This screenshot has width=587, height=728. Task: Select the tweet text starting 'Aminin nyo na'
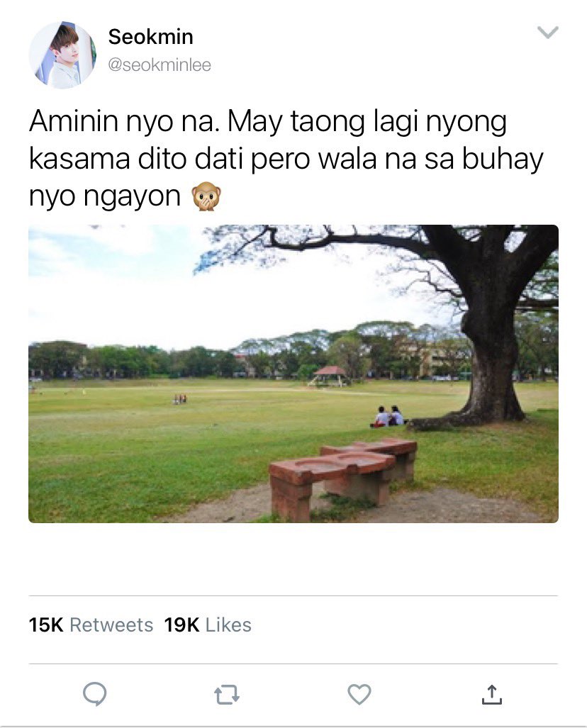[286, 159]
